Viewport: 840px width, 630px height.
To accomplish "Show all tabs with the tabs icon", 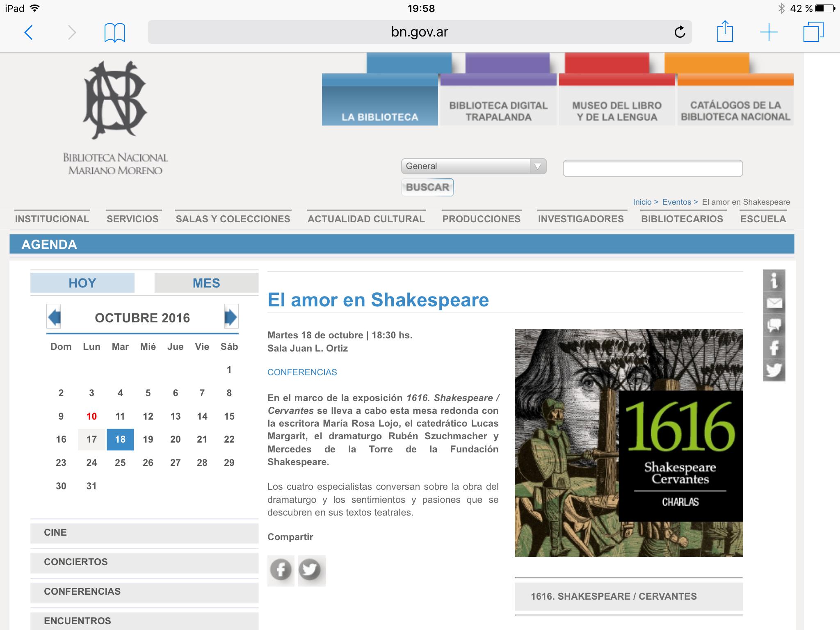I will pos(813,32).
